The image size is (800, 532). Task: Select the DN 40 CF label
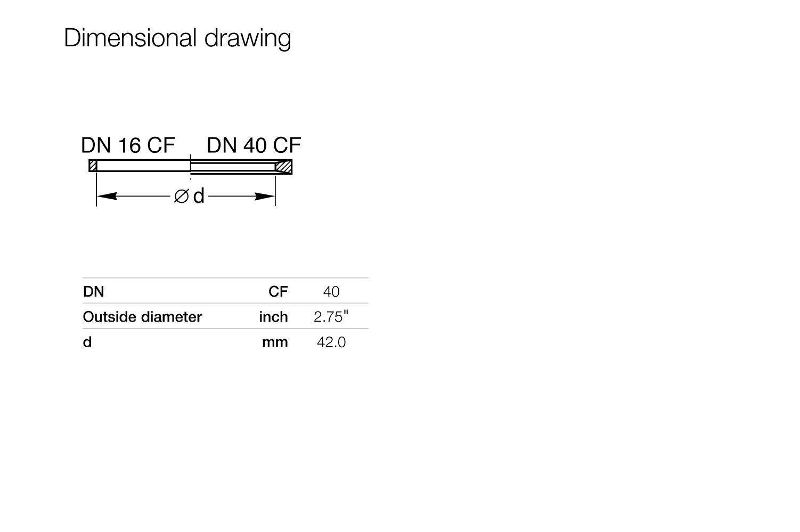pyautogui.click(x=254, y=145)
